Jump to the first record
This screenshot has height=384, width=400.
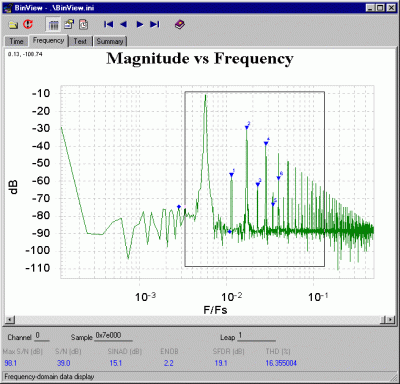[108, 24]
